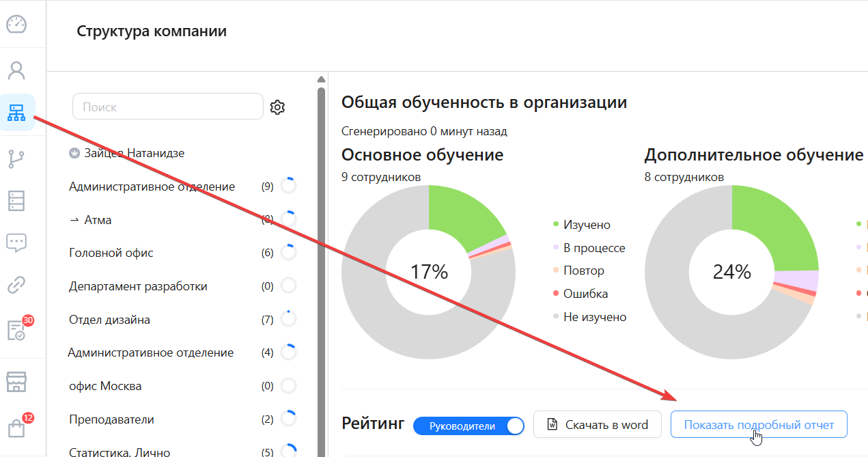
Task: Open the user profile sidebar icon
Action: 16,70
